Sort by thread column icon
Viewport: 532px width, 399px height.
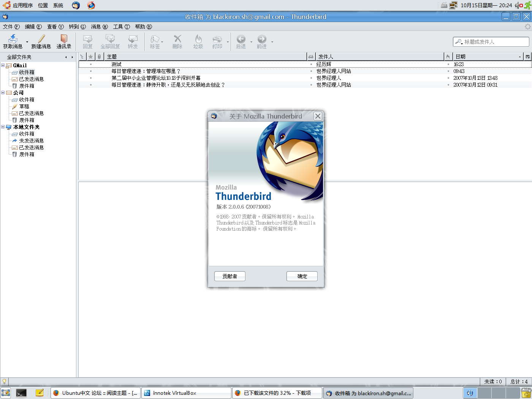click(82, 57)
